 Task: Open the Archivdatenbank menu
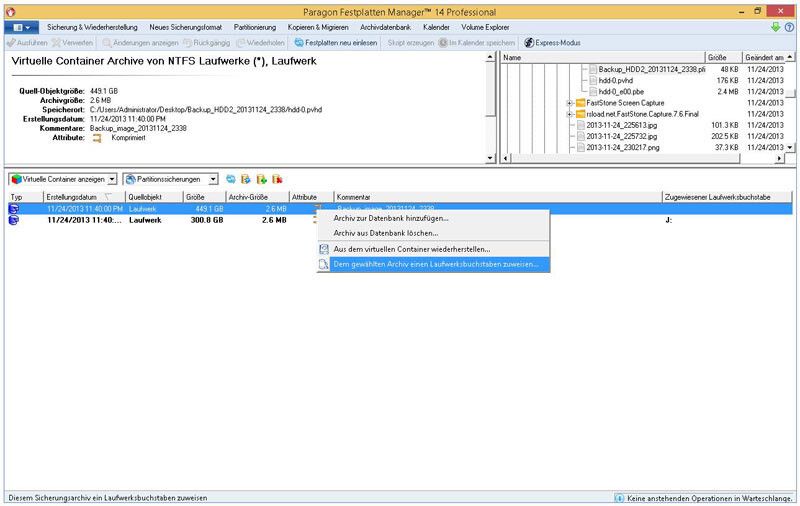tap(385, 27)
